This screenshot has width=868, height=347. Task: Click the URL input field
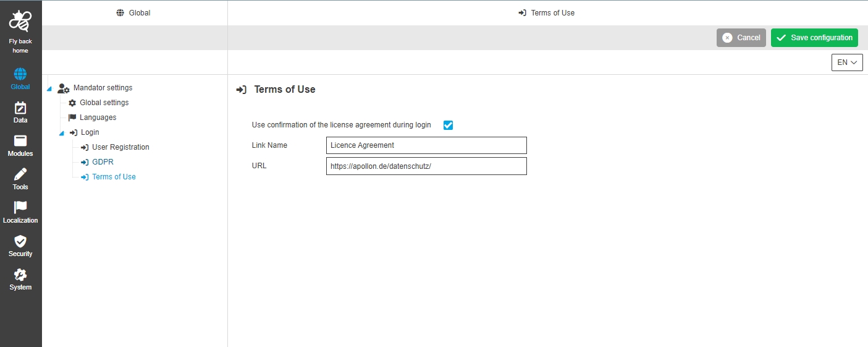point(426,166)
